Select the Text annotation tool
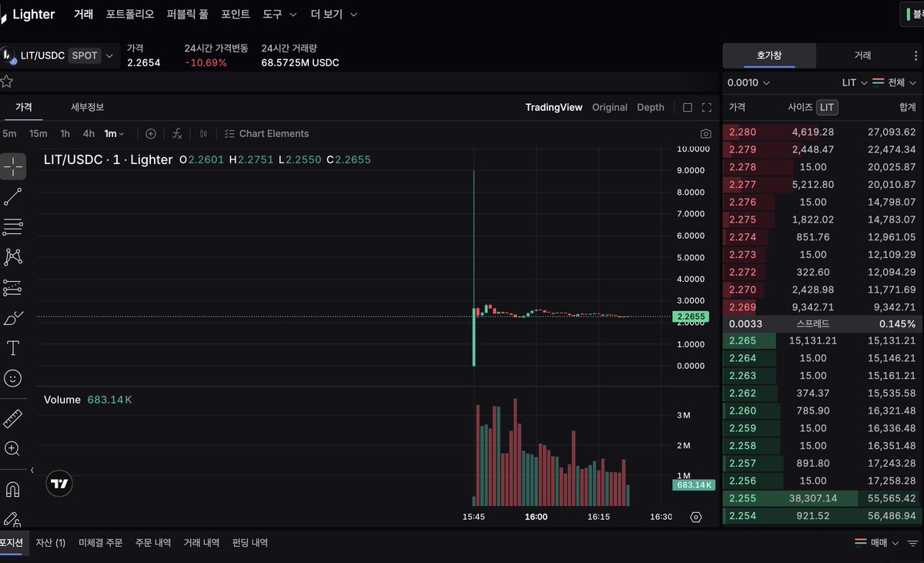The image size is (924, 563). tap(12, 348)
